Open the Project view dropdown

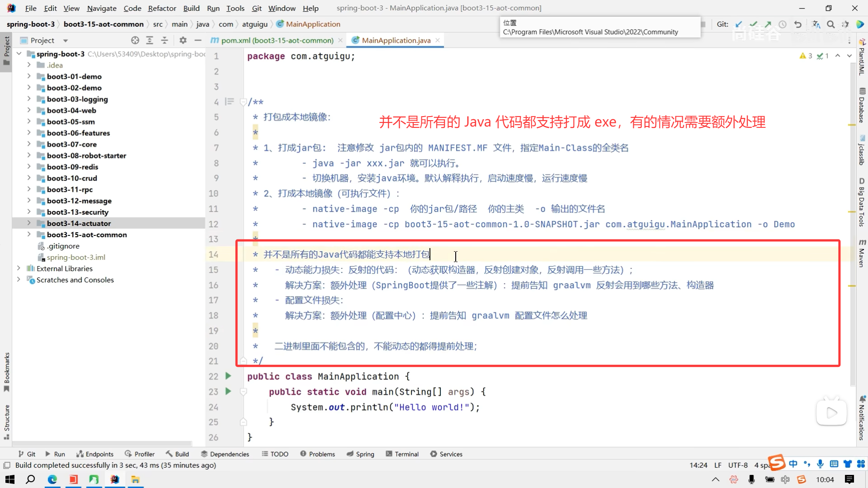click(x=66, y=41)
